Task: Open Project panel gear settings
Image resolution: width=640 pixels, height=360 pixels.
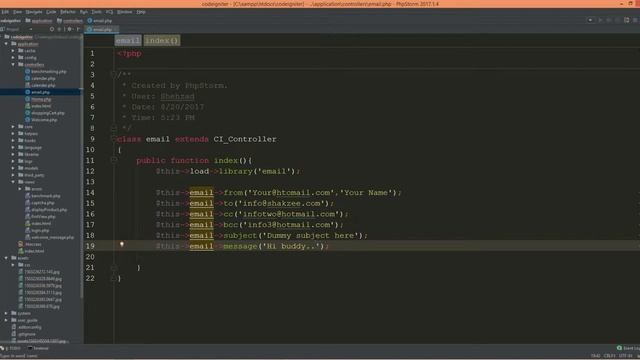Action: 70,29
